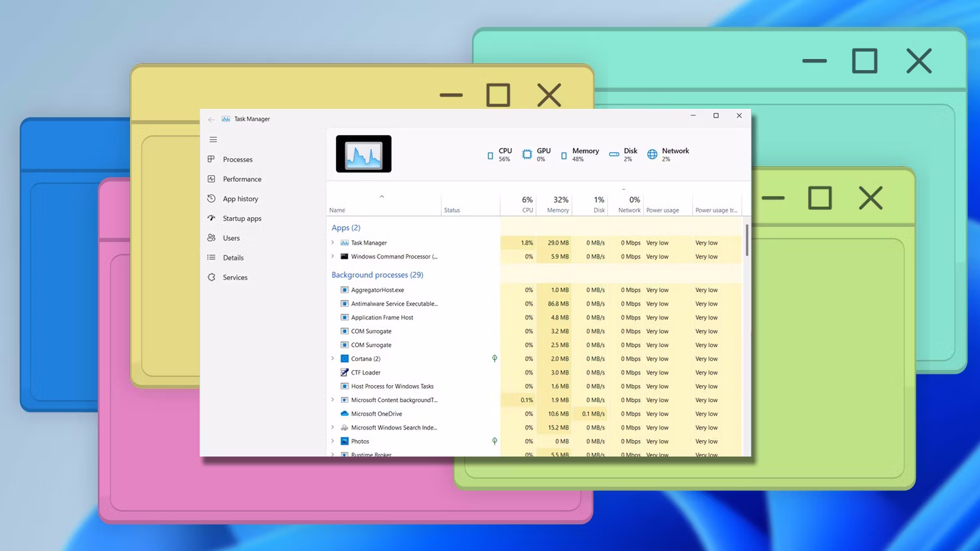This screenshot has height=551, width=980.
Task: Expand the Windows Command Processor row
Action: 333,256
